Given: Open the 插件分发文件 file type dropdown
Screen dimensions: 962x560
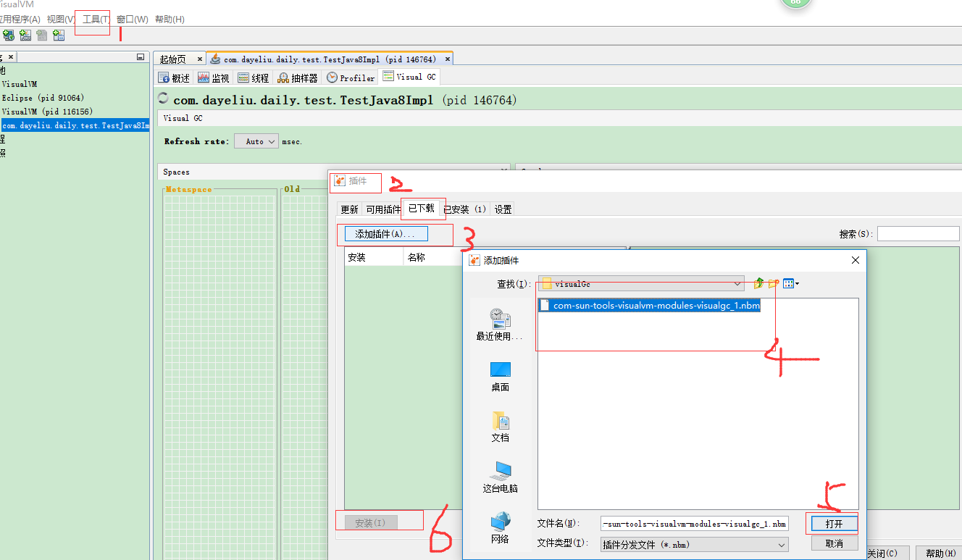Looking at the screenshot, I should point(781,543).
